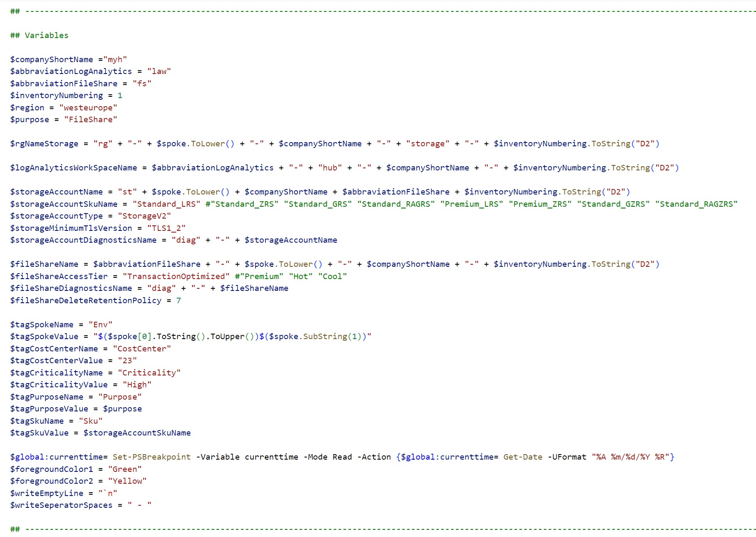Click the commented "Cool" tier option
Image resolution: width=756 pixels, height=537 pixels.
pyautogui.click(x=333, y=277)
